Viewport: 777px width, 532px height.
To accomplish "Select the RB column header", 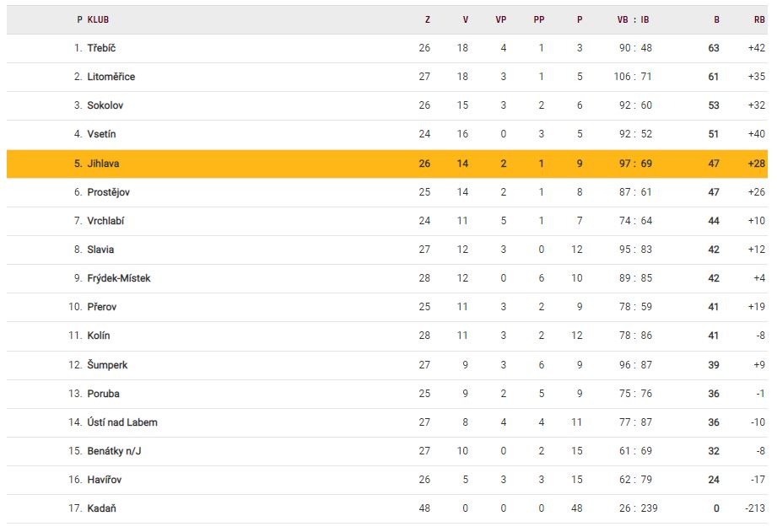I will (759, 19).
